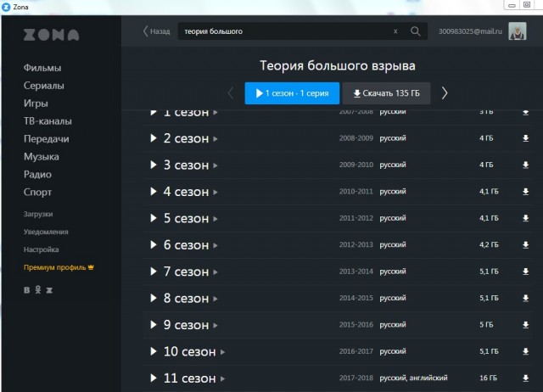Go back with the Назад button
The image size is (543, 392).
156,31
